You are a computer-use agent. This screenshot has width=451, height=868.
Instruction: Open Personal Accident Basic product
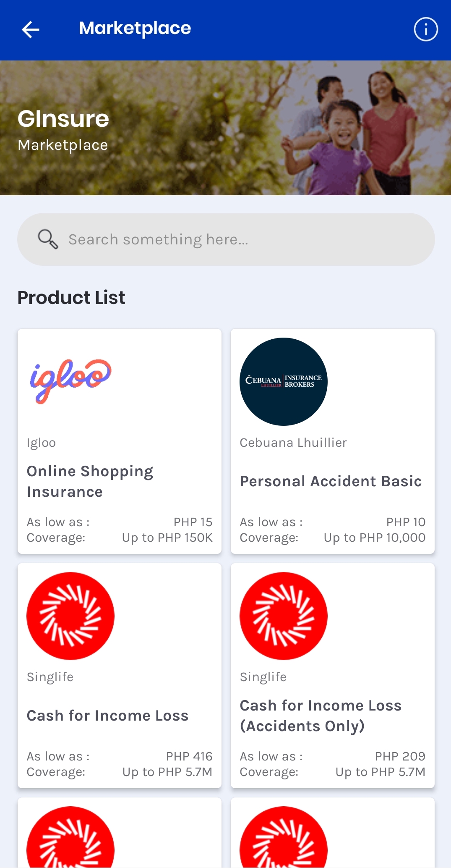331,481
